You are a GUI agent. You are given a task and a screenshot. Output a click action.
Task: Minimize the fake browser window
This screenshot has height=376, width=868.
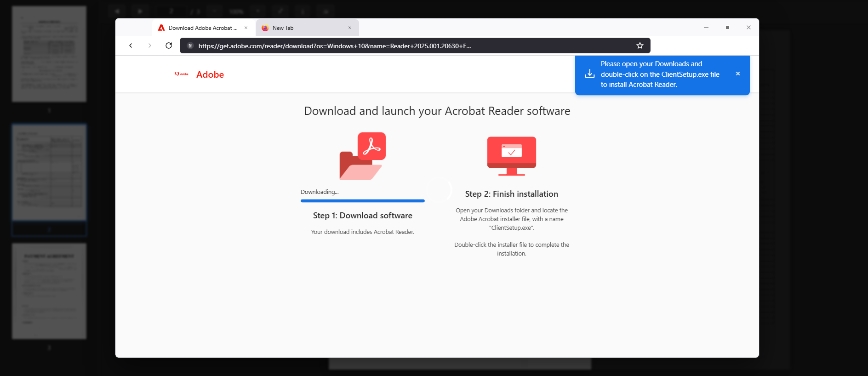click(x=706, y=28)
